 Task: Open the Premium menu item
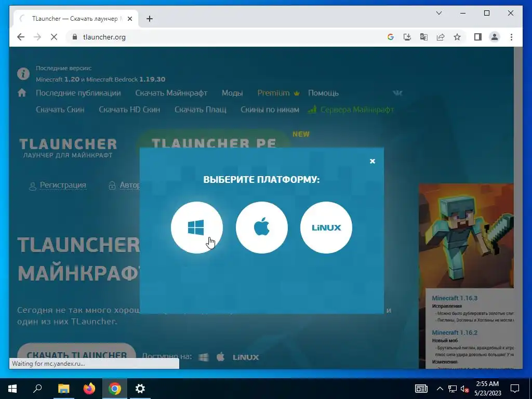278,93
